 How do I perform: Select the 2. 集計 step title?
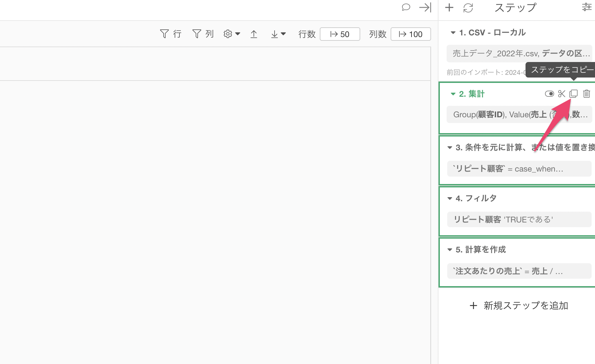point(472,94)
